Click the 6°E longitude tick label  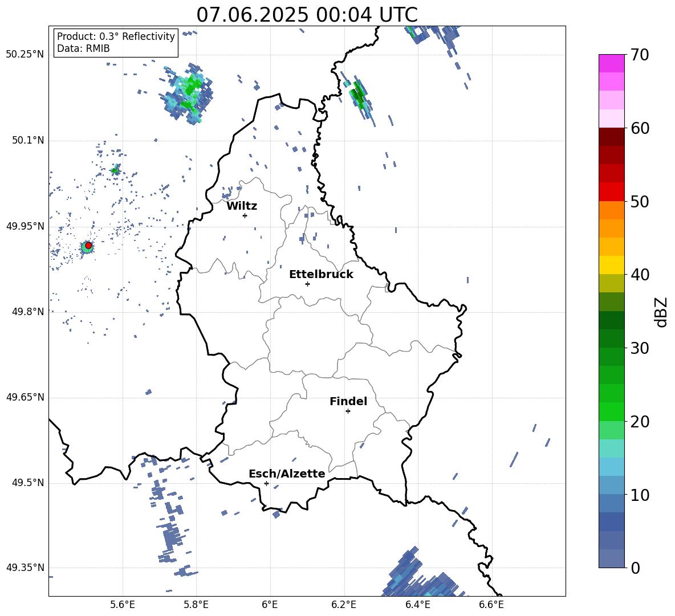pos(270,605)
